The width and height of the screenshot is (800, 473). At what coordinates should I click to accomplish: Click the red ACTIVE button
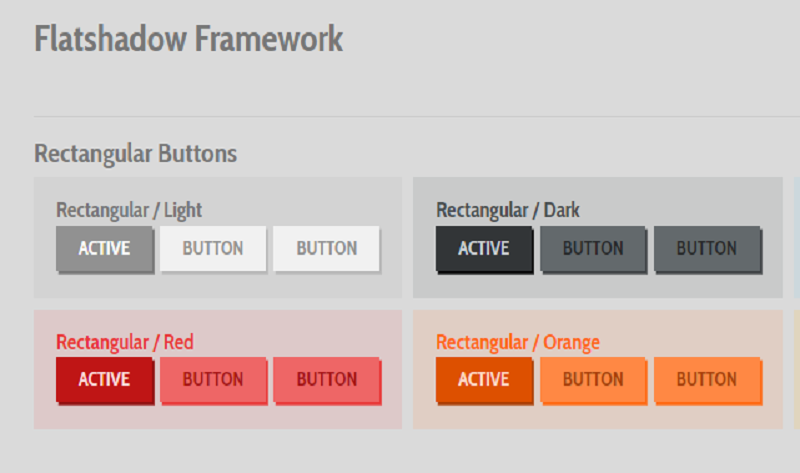coord(104,379)
